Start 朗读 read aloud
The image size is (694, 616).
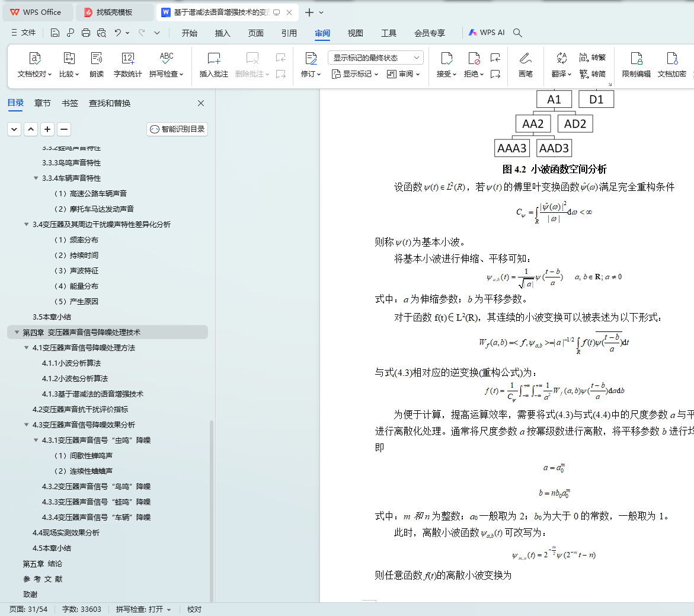(x=97, y=65)
